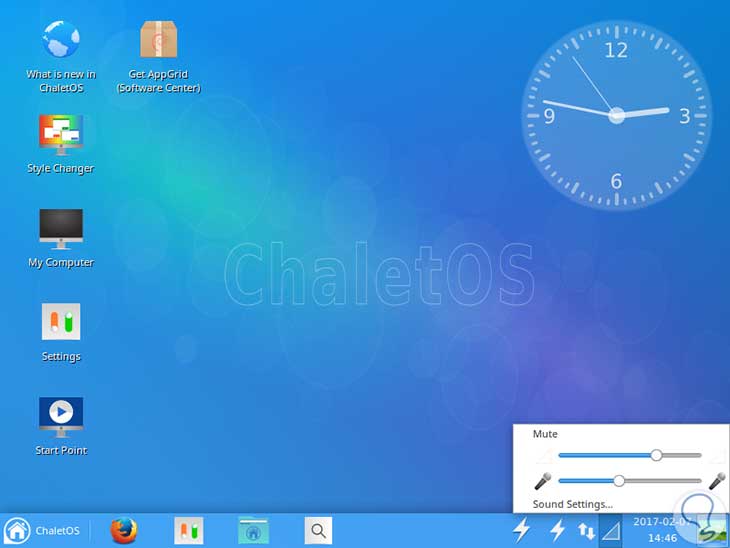Open Get AppGrid Software Center package icon
Viewport: 730px width, 548px height.
pos(158,39)
